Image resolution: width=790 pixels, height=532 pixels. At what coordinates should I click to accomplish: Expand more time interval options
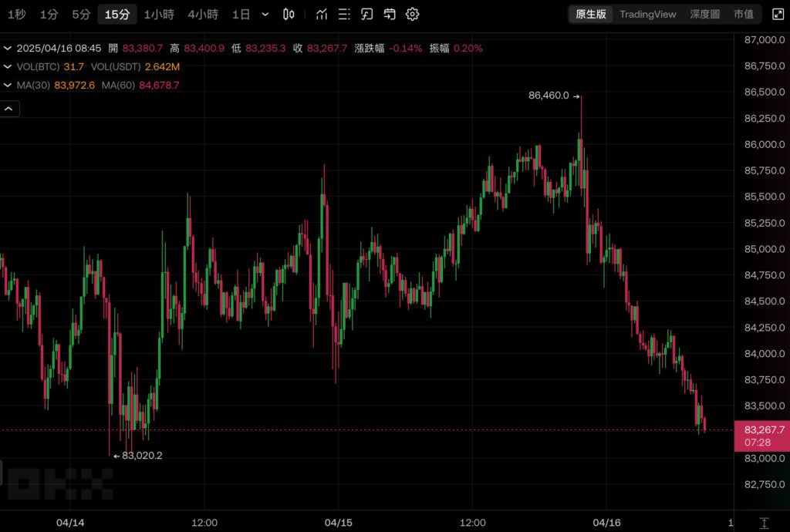265,14
